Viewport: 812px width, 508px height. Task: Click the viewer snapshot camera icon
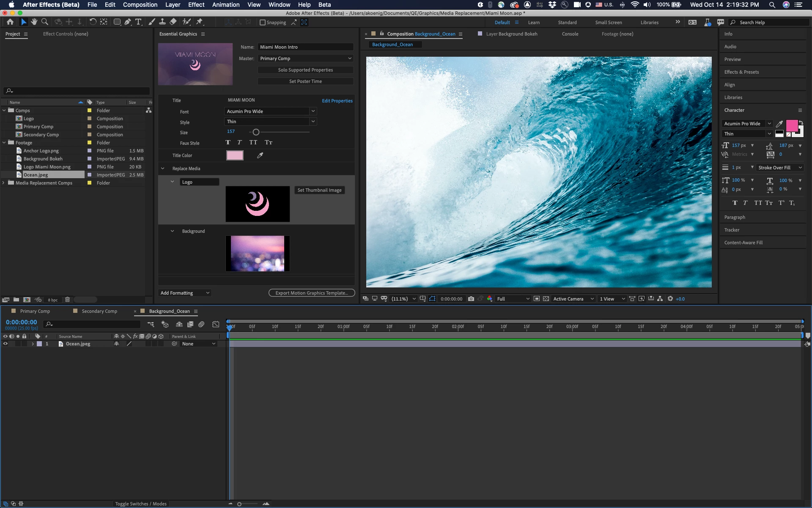point(471,299)
